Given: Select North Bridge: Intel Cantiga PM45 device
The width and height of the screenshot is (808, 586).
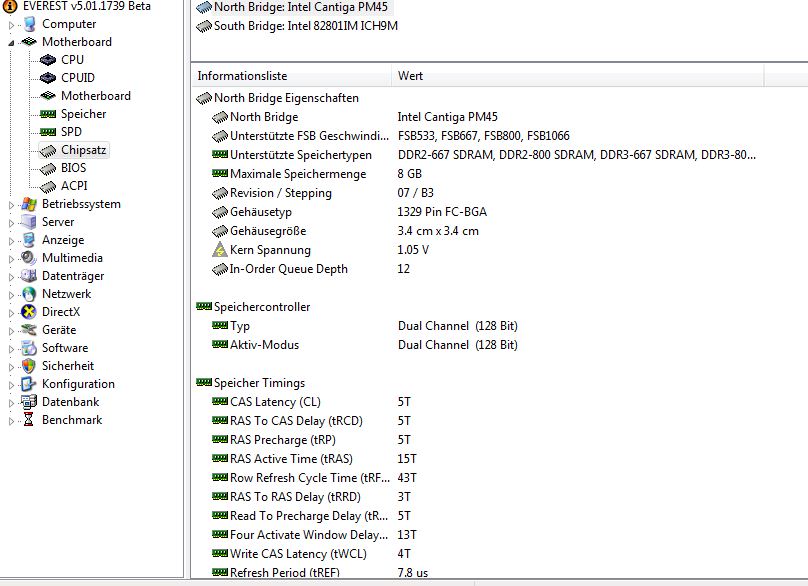Looking at the screenshot, I should tap(293, 7).
